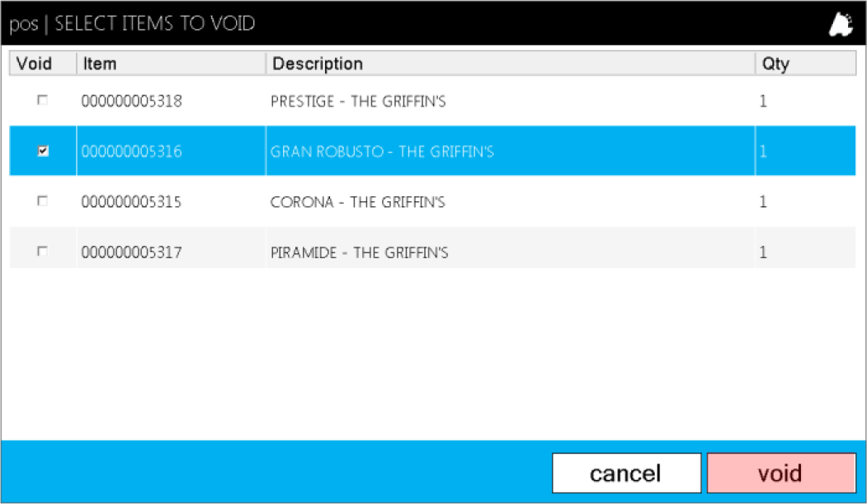This screenshot has height=504, width=867.
Task: Click GRAN ROBUSTO - THE GRIFFIN'S description
Action: 382,152
